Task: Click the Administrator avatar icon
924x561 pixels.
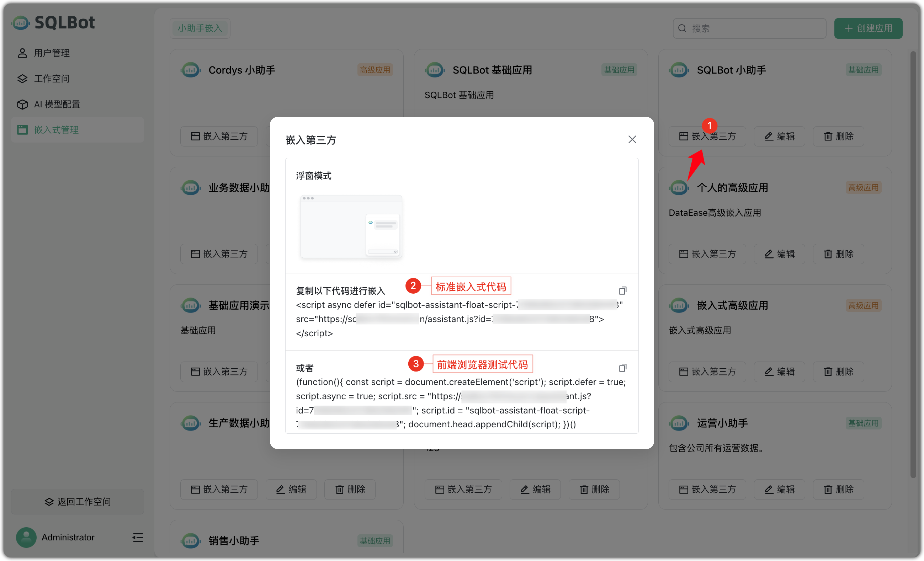Action: [x=26, y=538]
